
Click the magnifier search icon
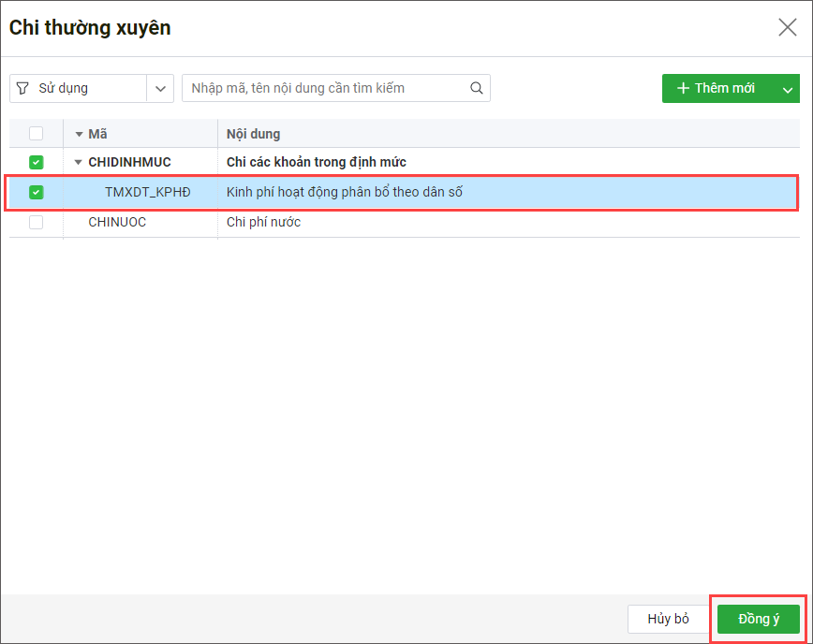click(x=476, y=88)
